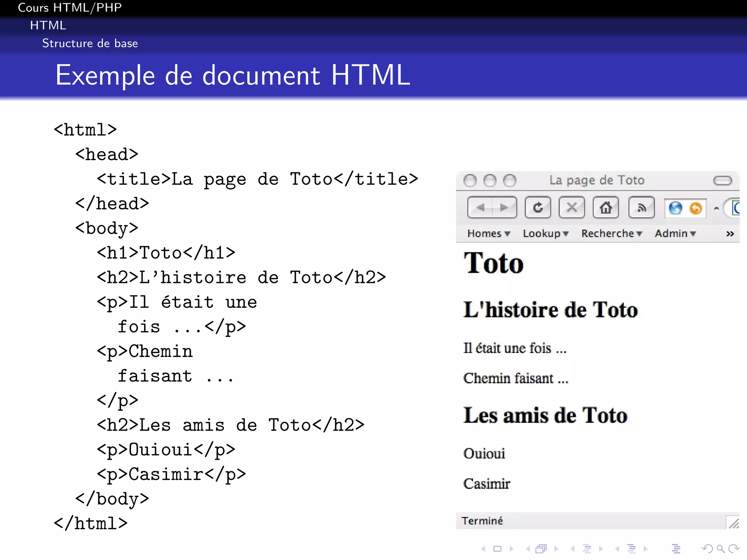Click the go-forward curved arrow icon
The height and width of the screenshot is (560, 747).
[734, 549]
